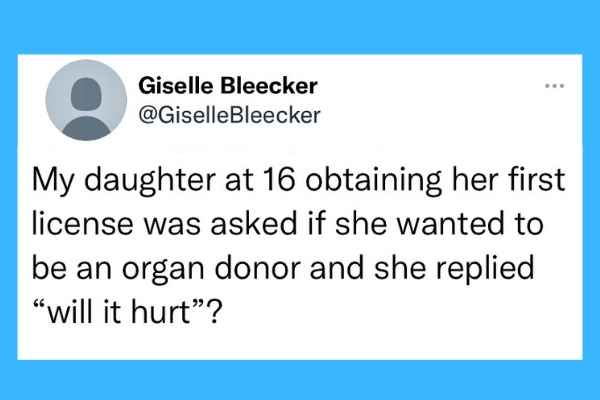Click the word "organ" in the tweet
Image resolution: width=600 pixels, height=400 pixels.
(x=163, y=269)
